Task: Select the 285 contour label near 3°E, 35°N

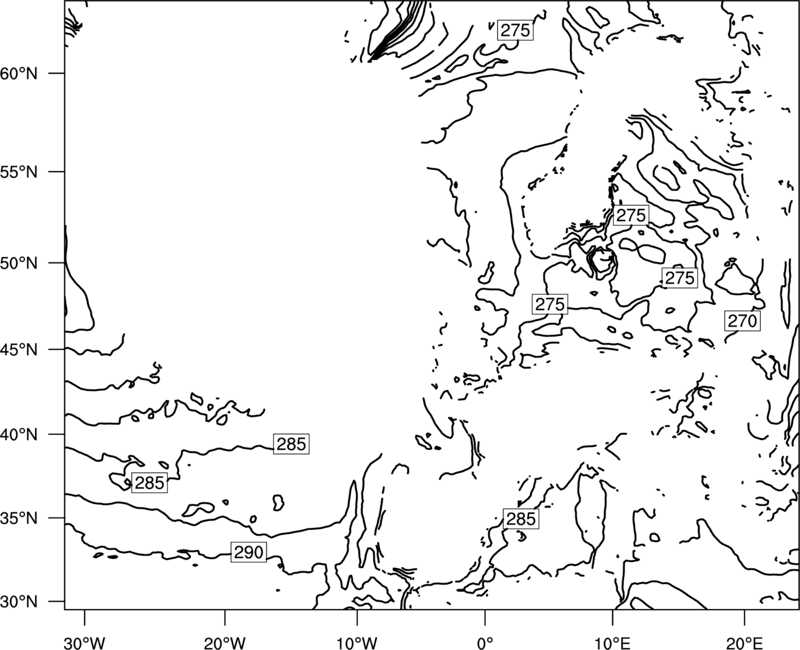Action: (x=521, y=519)
